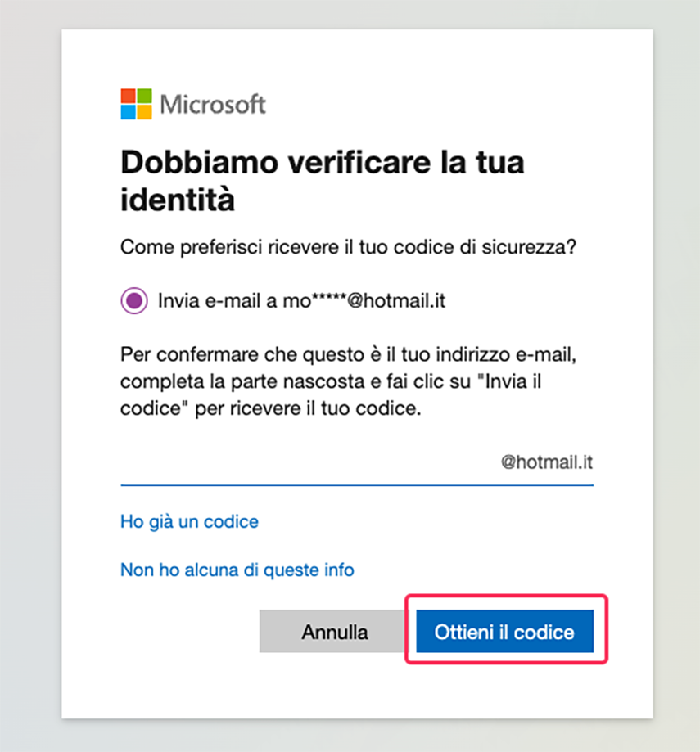Click Non ho alcuna di queste info

[237, 570]
